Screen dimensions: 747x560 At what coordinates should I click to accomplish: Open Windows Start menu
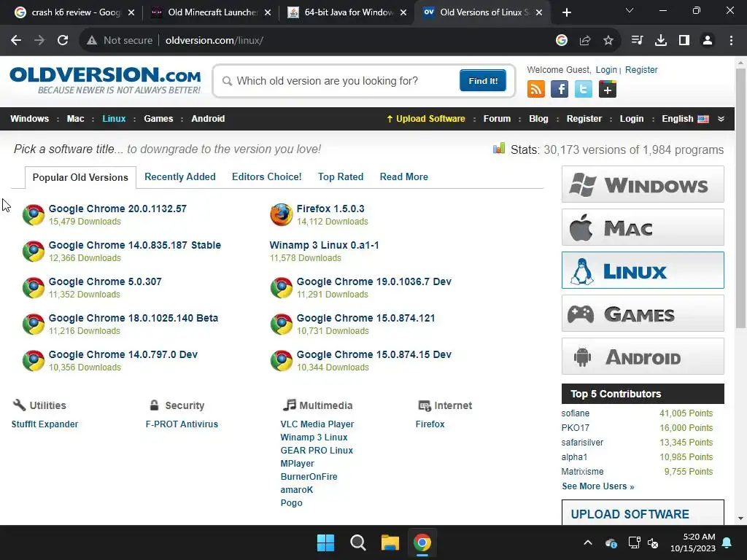pyautogui.click(x=326, y=542)
